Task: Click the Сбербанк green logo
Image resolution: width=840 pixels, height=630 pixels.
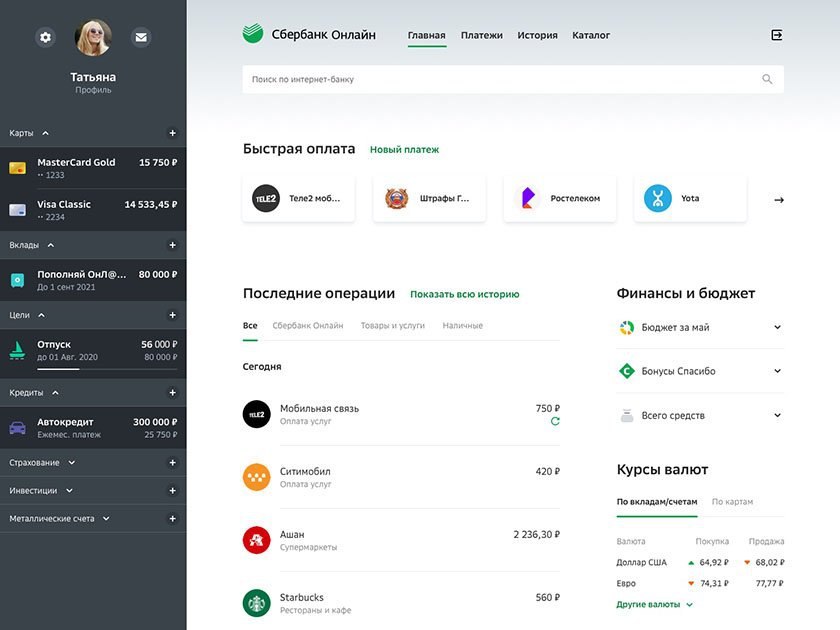Action: click(x=253, y=34)
